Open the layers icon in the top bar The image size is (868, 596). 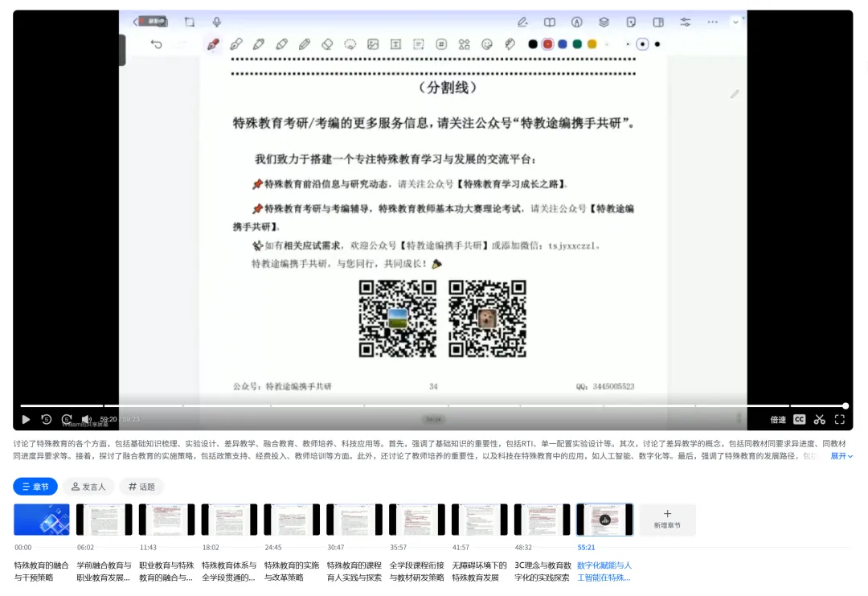[x=604, y=23]
